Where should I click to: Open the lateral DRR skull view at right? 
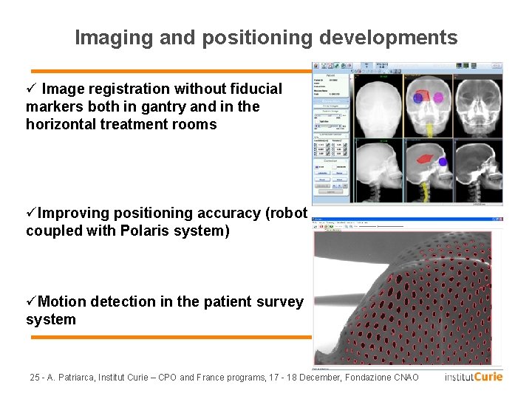(478, 171)
